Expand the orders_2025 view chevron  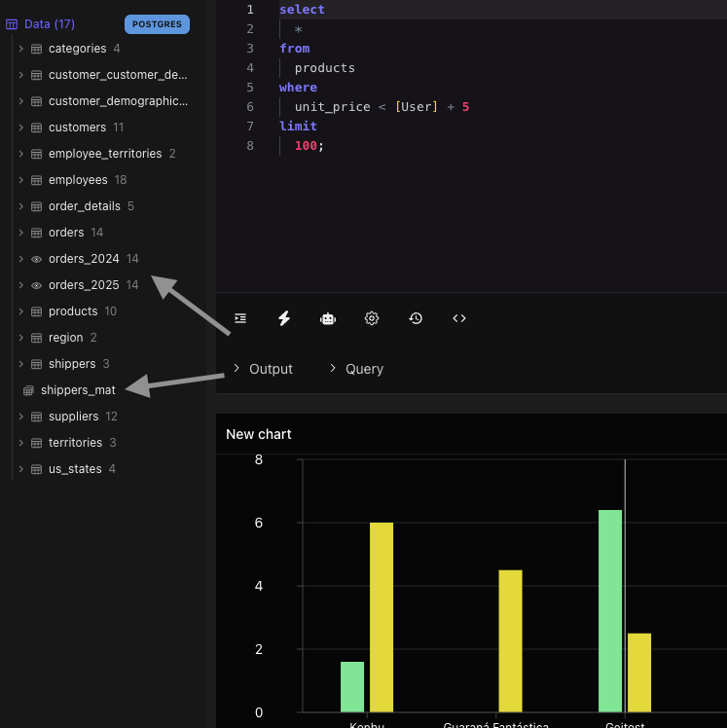[x=20, y=285]
